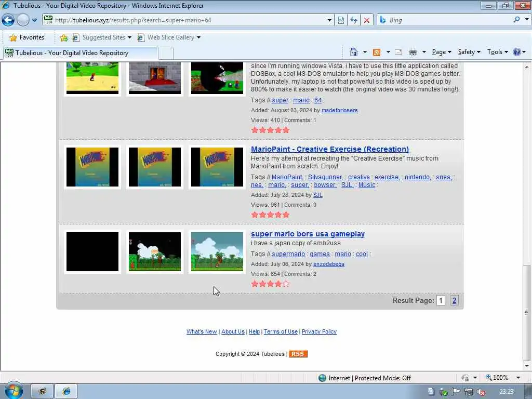Click the 'nintendo' tag link
532x399 pixels.
[x=418, y=177]
